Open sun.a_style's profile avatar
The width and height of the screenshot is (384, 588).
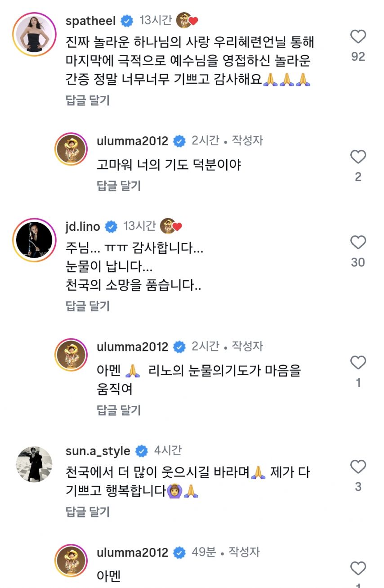tap(34, 464)
